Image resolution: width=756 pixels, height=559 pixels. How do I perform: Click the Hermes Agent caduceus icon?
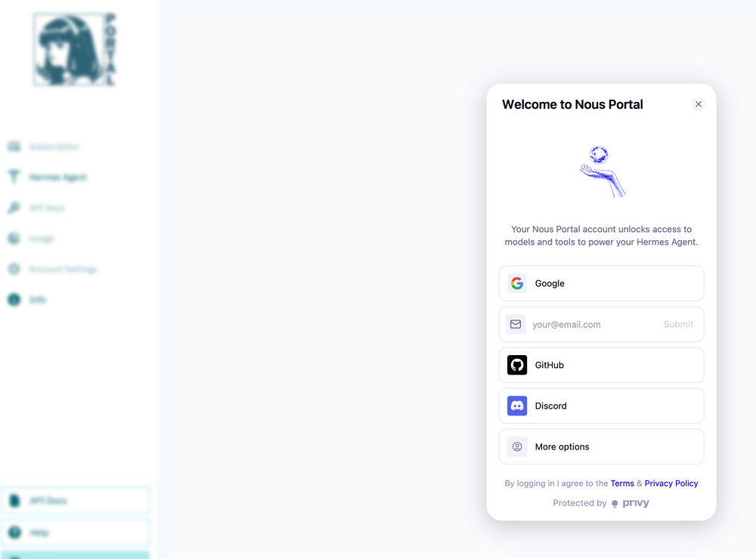tap(14, 177)
